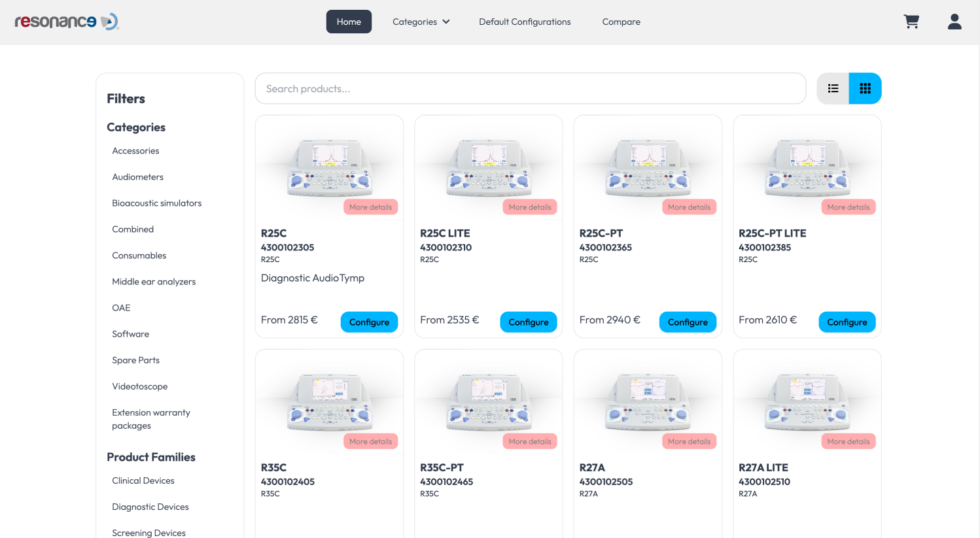This screenshot has width=980, height=538.
Task: Open the user account menu
Action: coord(954,22)
